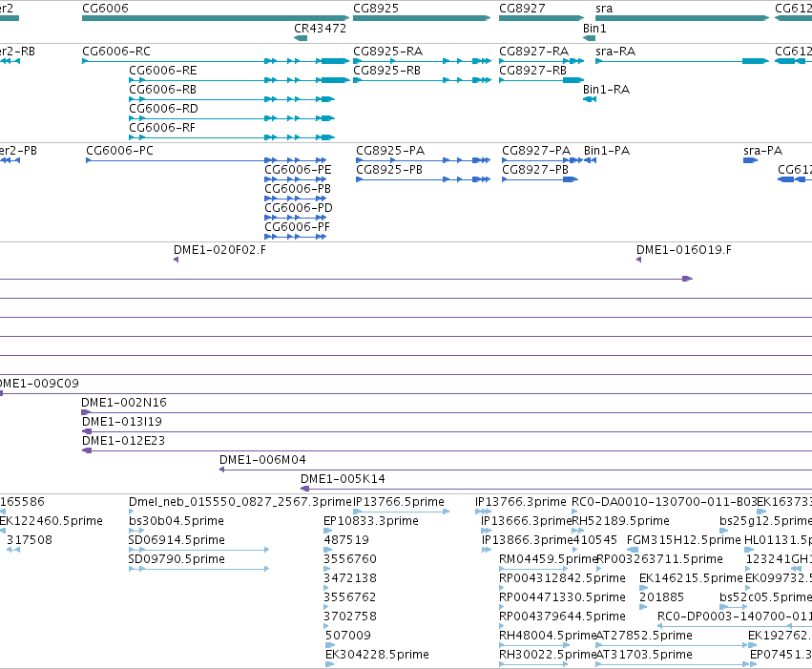Click feature 201885
The height and width of the screenshot is (669, 812).
(662, 598)
